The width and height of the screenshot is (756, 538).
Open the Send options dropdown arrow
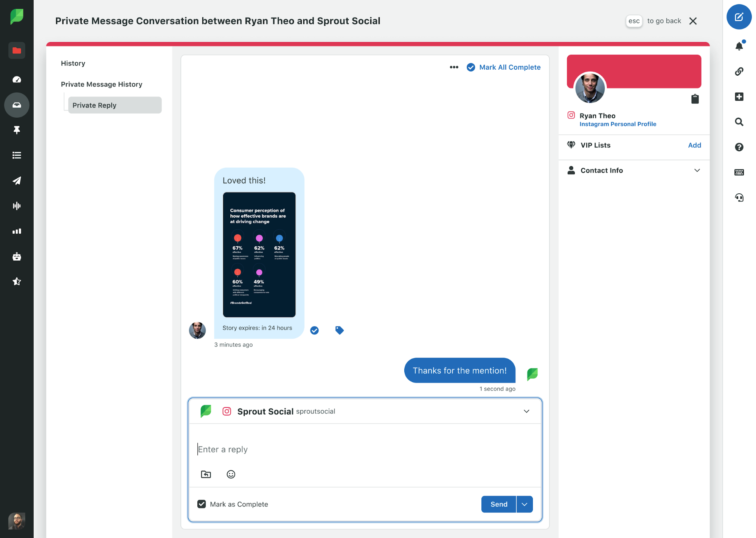coord(525,504)
